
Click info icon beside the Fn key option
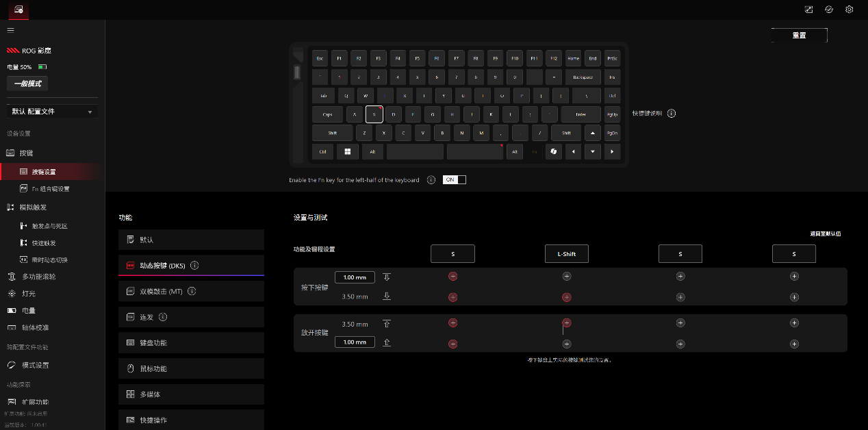431,180
